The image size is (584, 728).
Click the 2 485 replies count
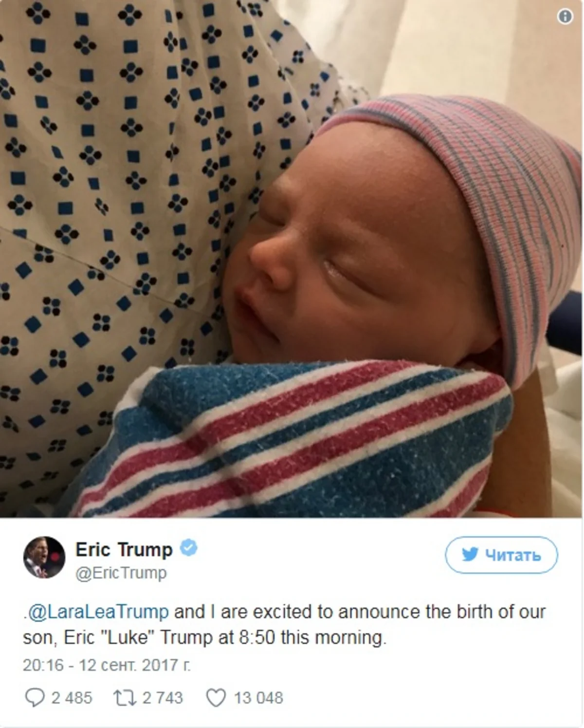click(72, 698)
